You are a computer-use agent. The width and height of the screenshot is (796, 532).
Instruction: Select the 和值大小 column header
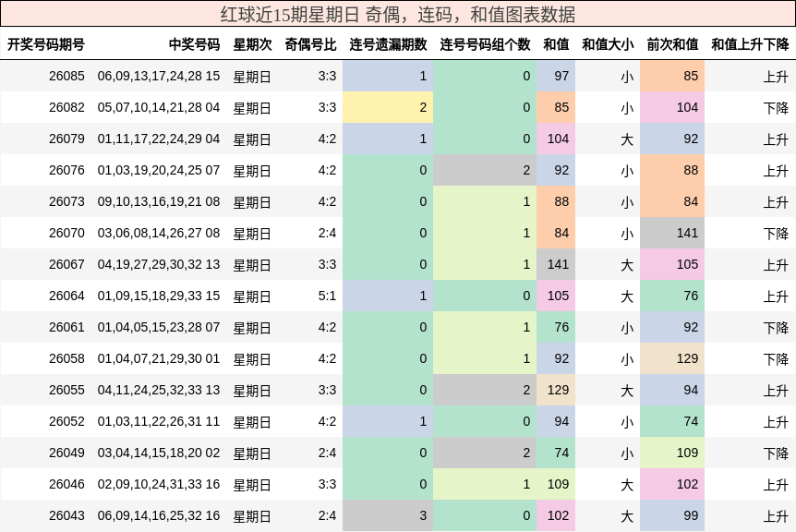[x=608, y=44]
